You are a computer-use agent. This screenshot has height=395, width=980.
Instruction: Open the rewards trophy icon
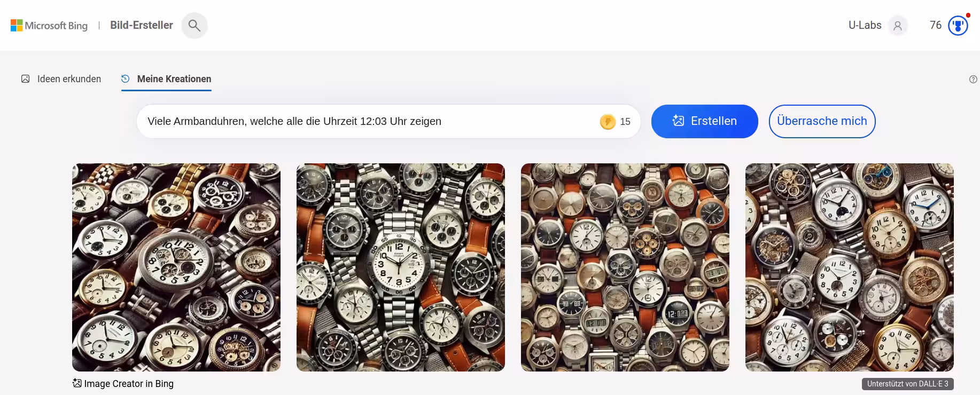[x=958, y=26]
